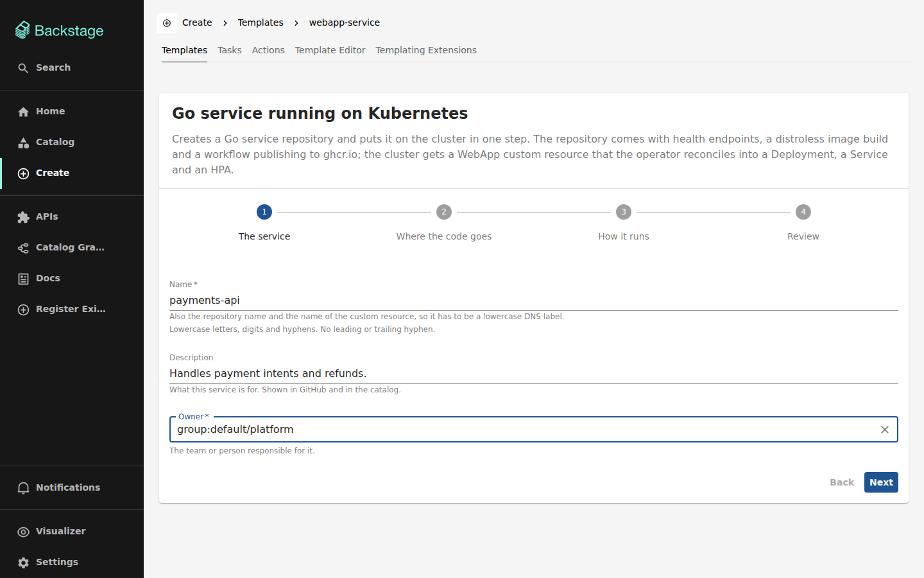Image resolution: width=924 pixels, height=578 pixels.
Task: Click helper text 'The team or person responsible for it.'
Action: click(242, 451)
